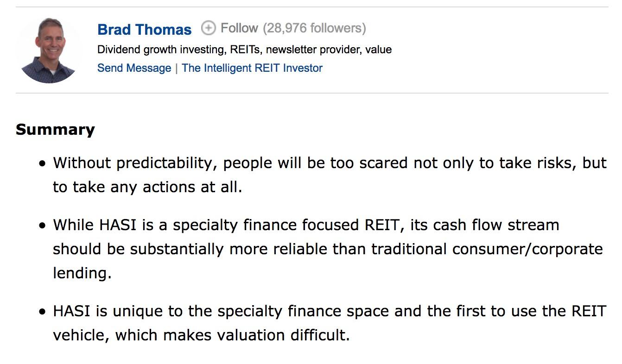Click the "vehicle, which makes valuation difficult" line
Viewport: 622px width, 364px height.
[x=201, y=335]
